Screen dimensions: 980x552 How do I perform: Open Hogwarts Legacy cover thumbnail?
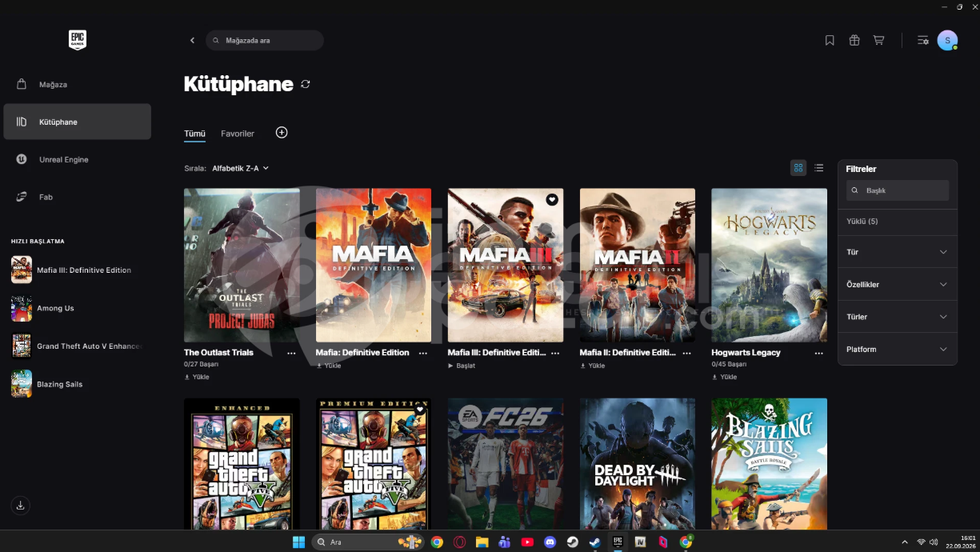769,265
